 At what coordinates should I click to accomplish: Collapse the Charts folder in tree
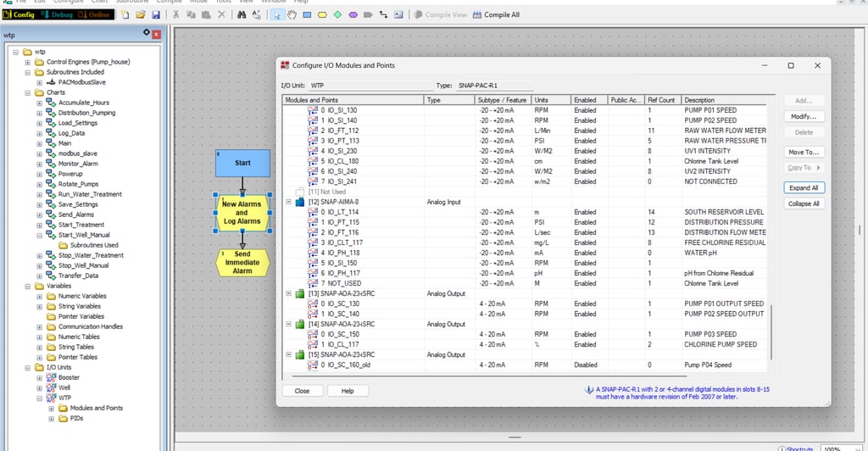pyautogui.click(x=28, y=92)
